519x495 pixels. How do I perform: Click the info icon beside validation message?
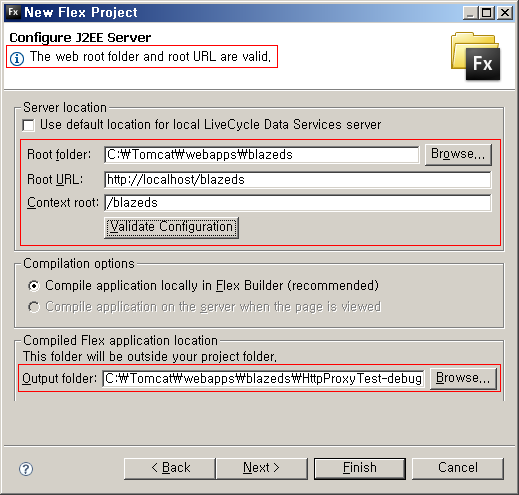coord(17,59)
